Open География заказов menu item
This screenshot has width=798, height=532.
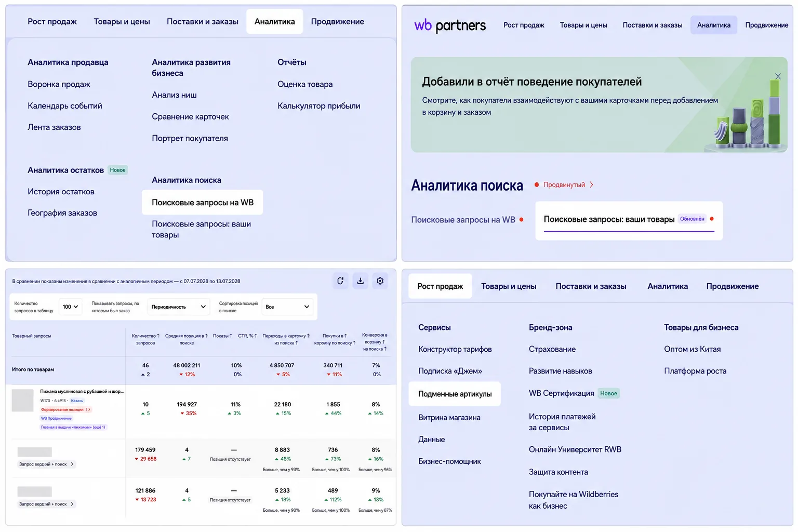(62, 213)
